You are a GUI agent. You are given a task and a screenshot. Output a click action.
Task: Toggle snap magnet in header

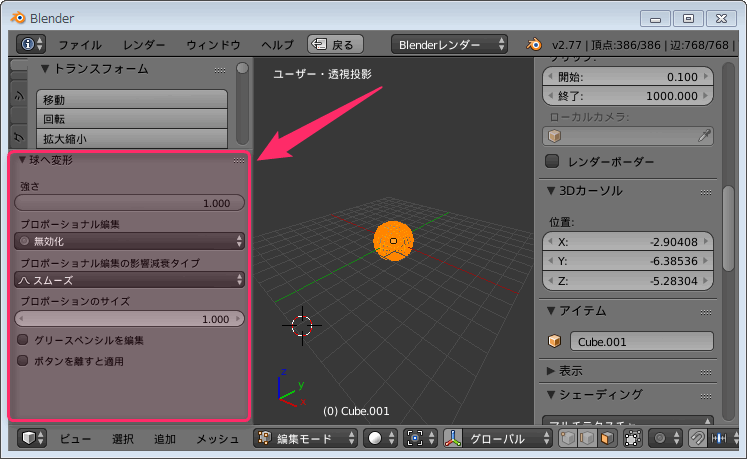coord(697,438)
